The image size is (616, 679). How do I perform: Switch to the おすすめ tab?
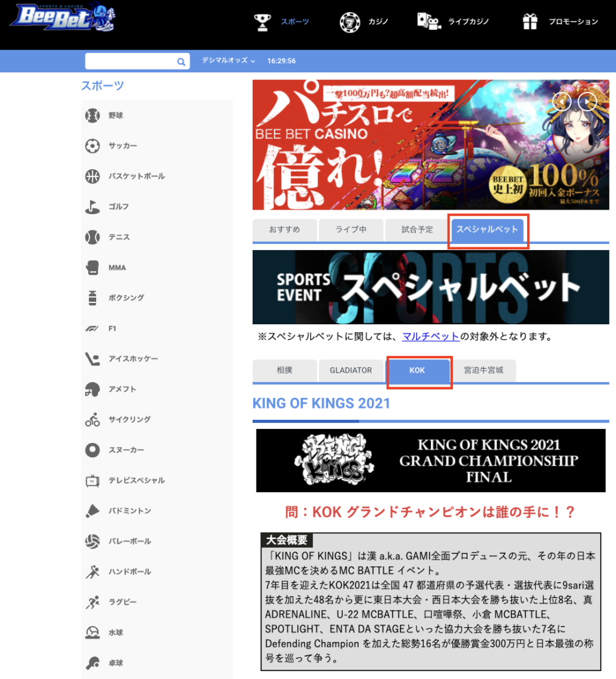(284, 229)
